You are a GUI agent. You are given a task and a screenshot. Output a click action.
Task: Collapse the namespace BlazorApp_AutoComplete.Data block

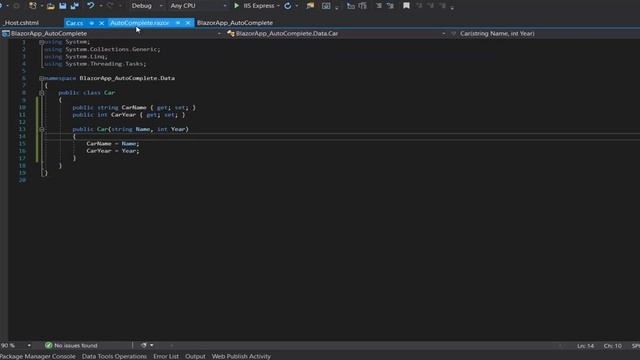coord(41,78)
